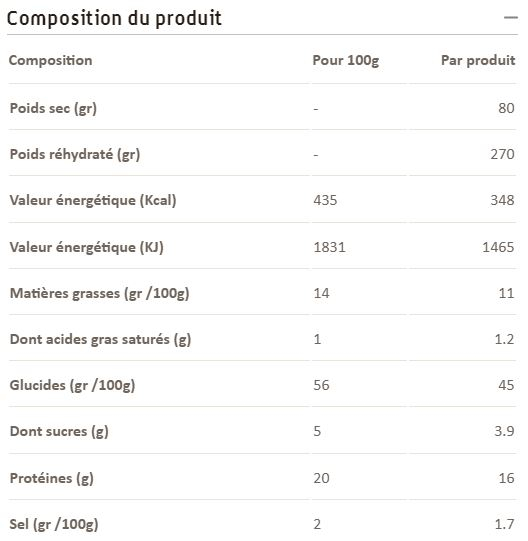Click the Glucides row label
Viewport: 528px width, 541px height.
tap(72, 385)
